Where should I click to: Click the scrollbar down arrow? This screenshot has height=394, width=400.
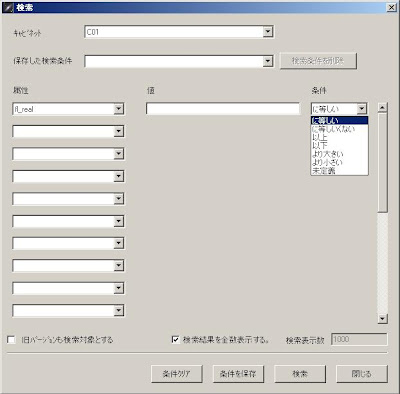(382, 319)
